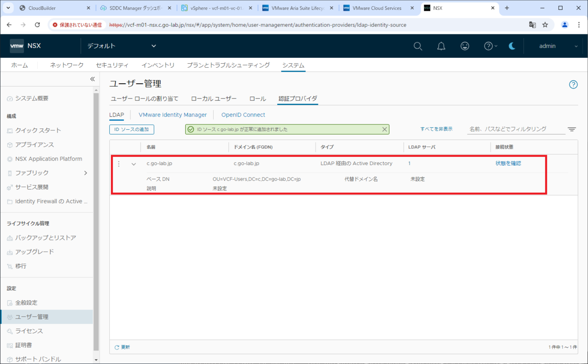Select the システム tab

point(293,65)
